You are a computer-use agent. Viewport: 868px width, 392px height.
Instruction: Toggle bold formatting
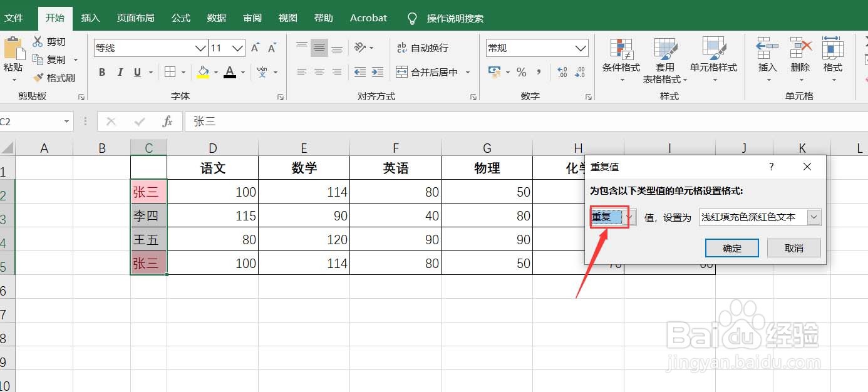[x=101, y=72]
